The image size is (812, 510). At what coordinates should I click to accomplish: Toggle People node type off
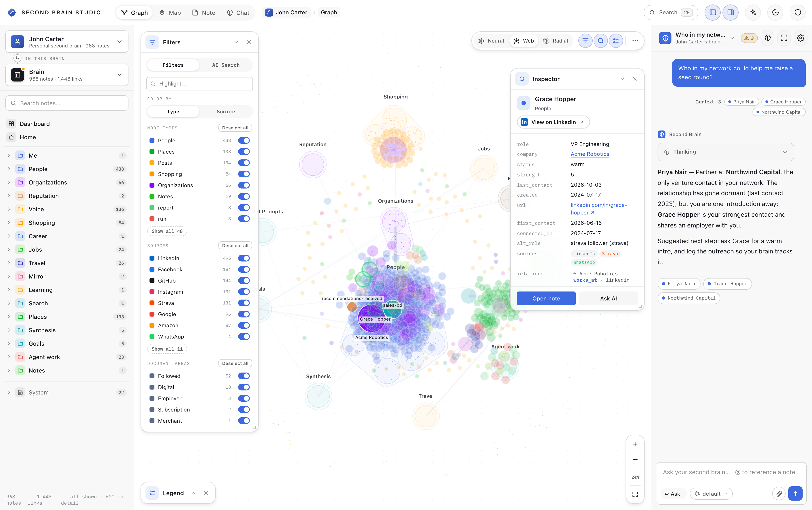[244, 140]
